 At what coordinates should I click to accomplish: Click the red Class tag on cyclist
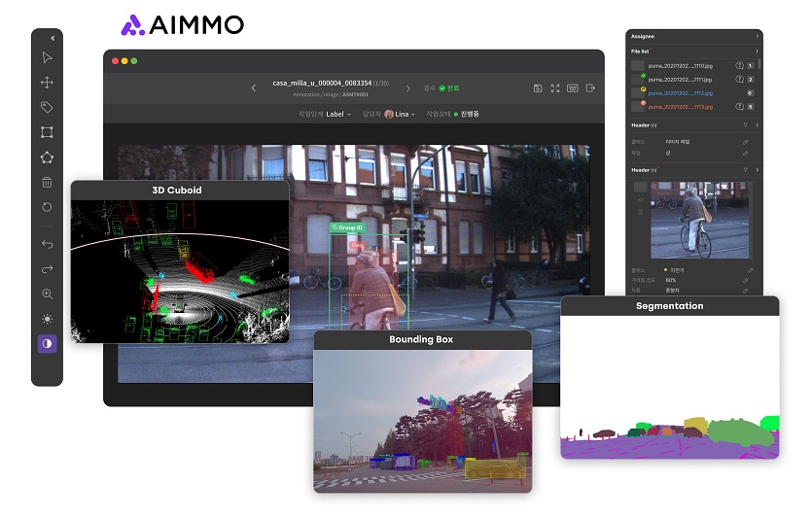click(357, 245)
